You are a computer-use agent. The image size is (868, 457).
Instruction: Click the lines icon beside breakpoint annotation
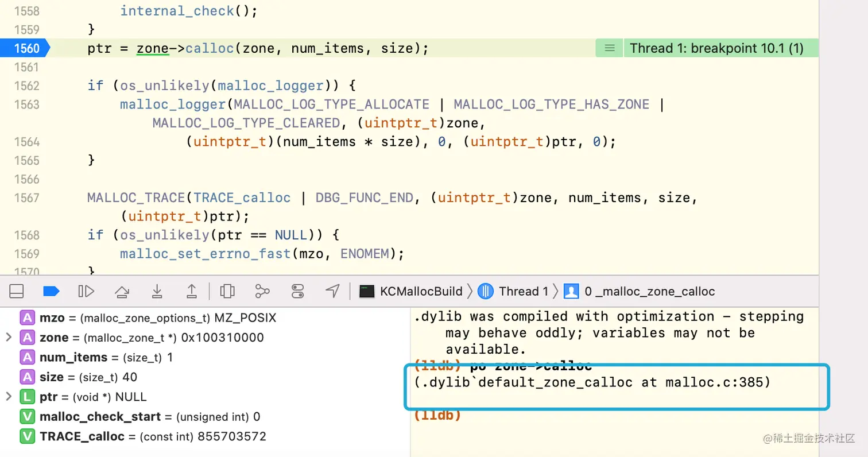point(610,48)
